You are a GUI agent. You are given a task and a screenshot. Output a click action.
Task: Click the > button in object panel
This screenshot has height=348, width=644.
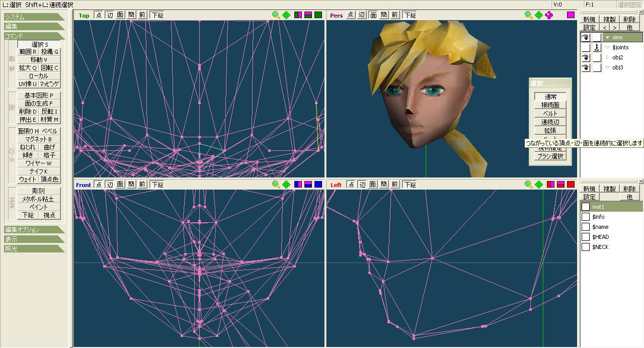[615, 28]
